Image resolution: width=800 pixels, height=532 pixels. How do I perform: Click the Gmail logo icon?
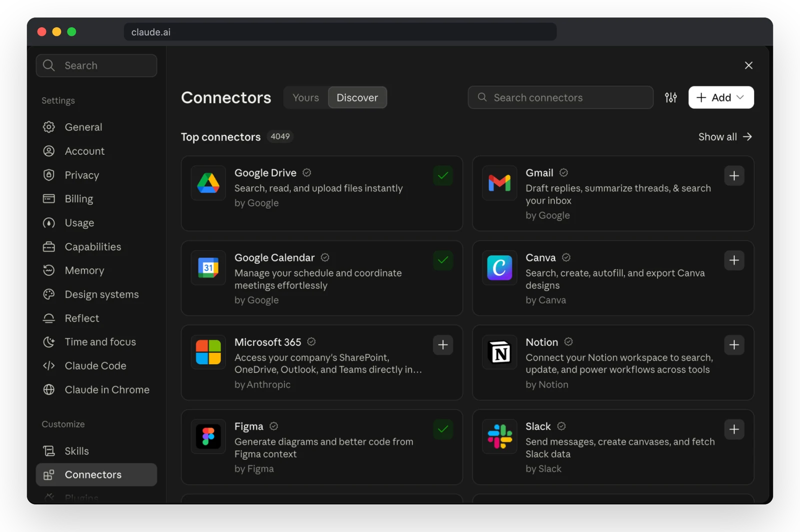499,183
